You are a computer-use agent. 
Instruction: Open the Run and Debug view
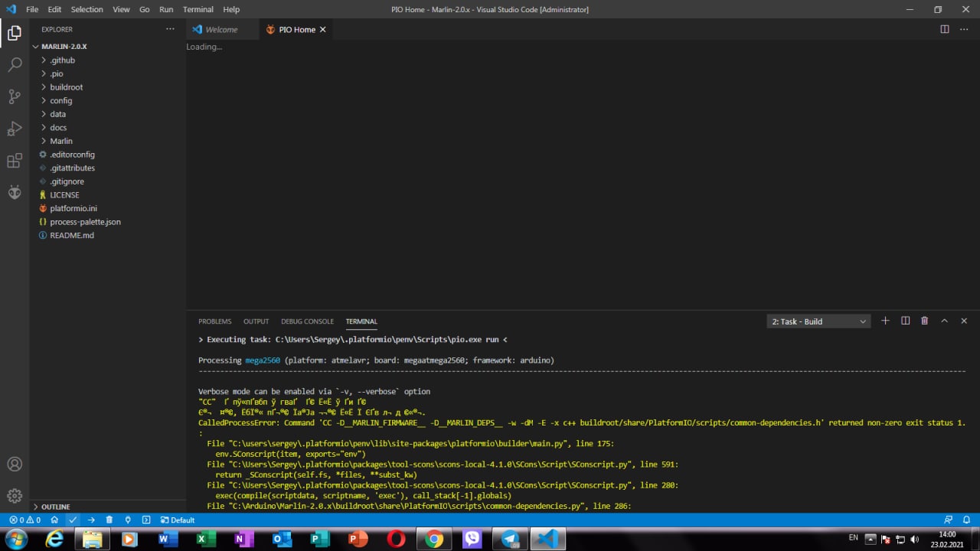(15, 129)
